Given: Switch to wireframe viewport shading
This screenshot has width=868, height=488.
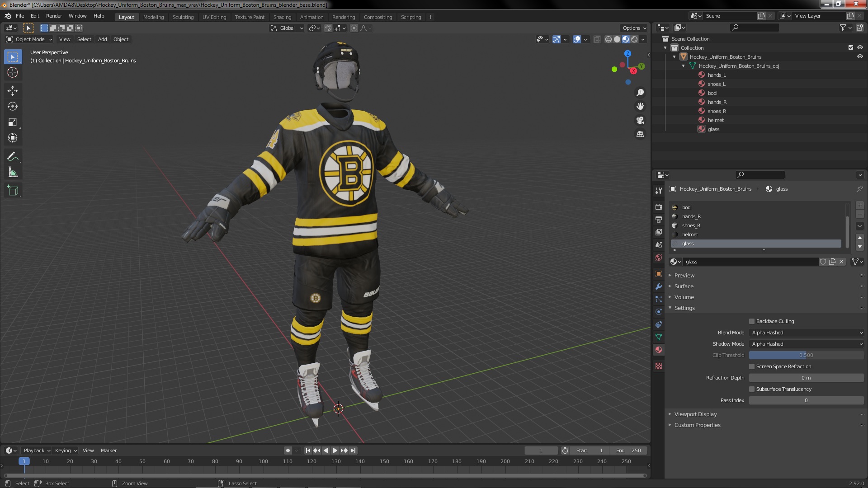Looking at the screenshot, I should click(x=609, y=40).
